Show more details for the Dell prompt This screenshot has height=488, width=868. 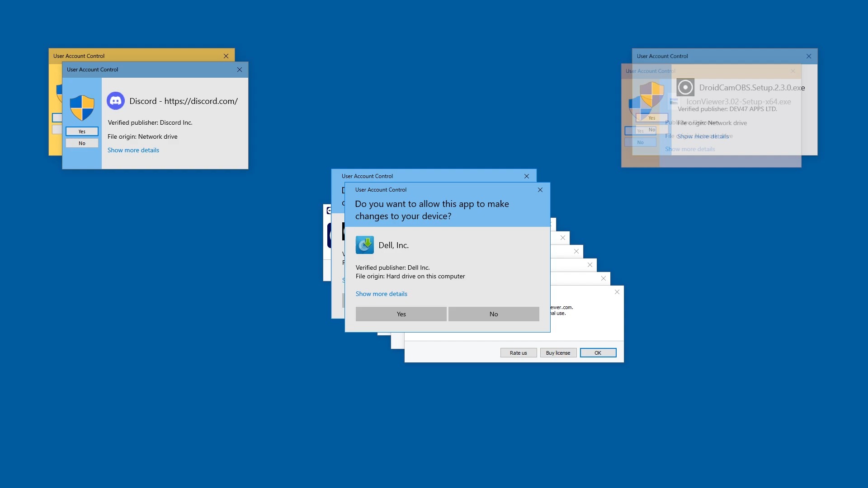[x=381, y=294]
